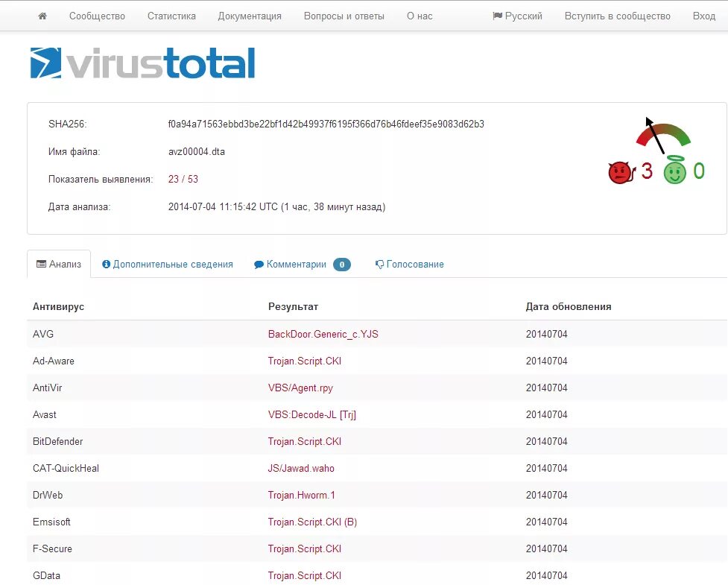Image resolution: width=728 pixels, height=585 pixels.
Task: Open the Сообщество menu
Action: [97, 16]
